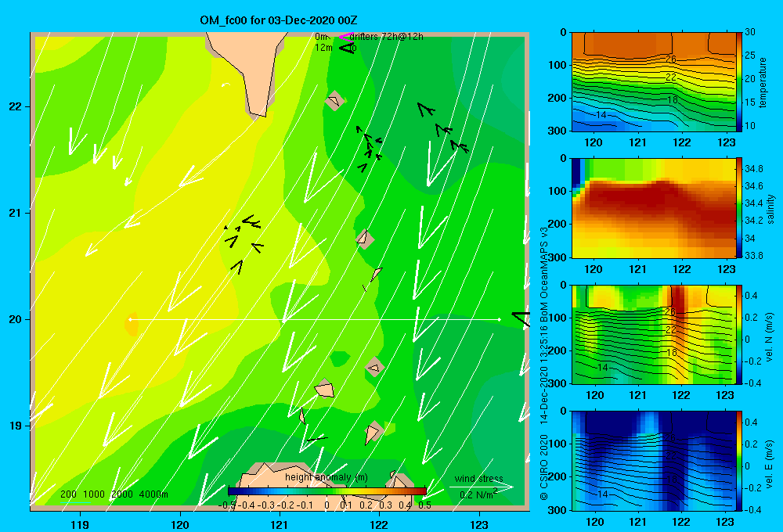Viewport: 783px width, 532px height.
Task: Click the 'drifters 72h@12h' legend text
Action: (387, 37)
